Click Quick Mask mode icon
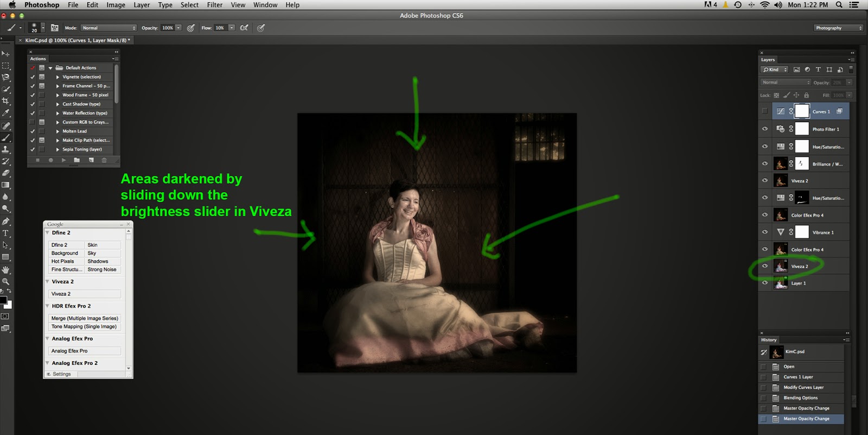This screenshot has width=868, height=435. 5,316
